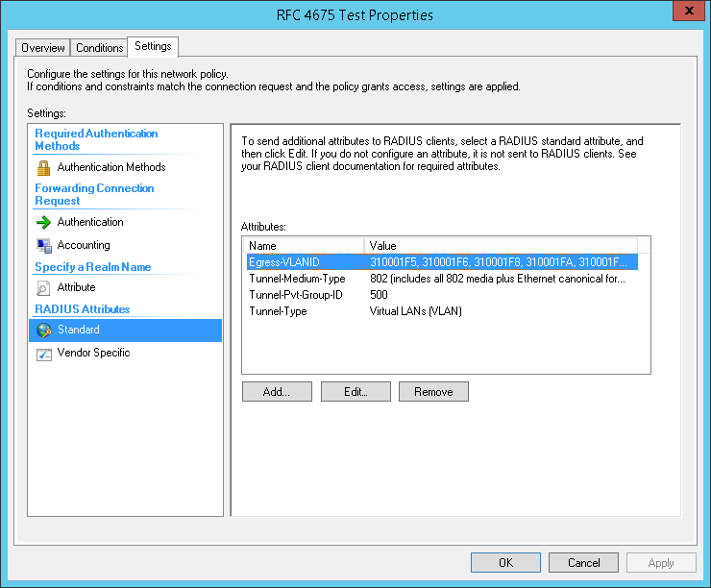Confirm with the OK button
711x588 pixels.
pos(505,563)
